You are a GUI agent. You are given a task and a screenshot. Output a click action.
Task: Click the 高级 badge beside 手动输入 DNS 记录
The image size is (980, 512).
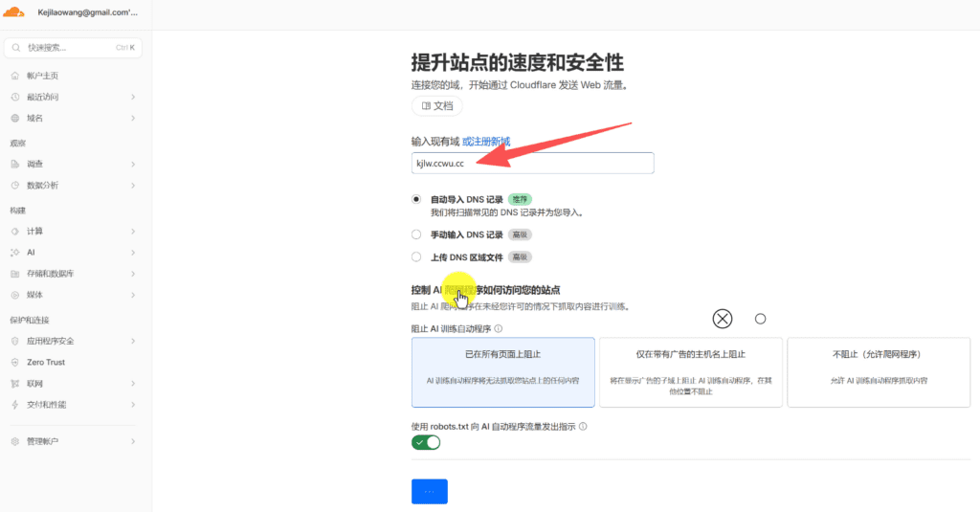[520, 234]
